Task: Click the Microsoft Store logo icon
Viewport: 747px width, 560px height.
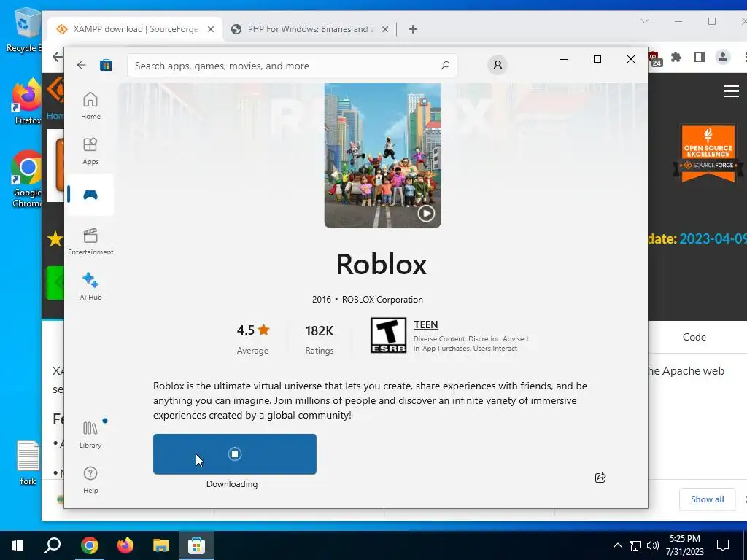Action: point(106,65)
